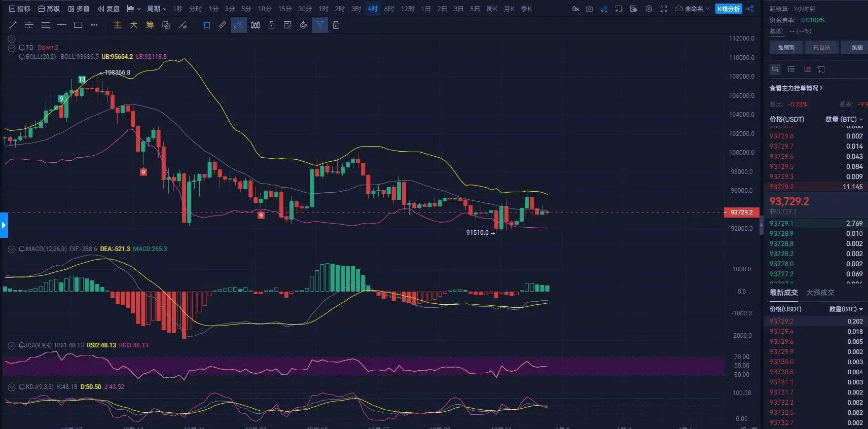Collapse the TD/BOLL main indicator panel
This screenshot has width=868, height=429.
pos(12,48)
